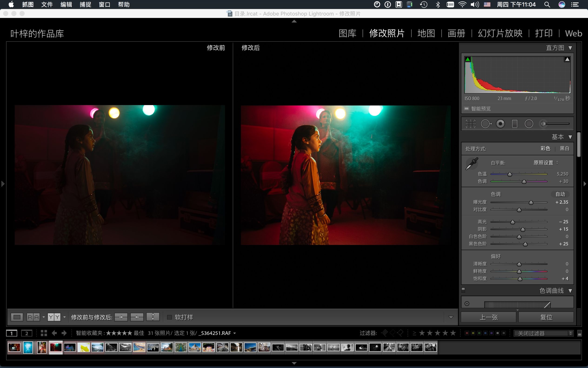Screen dimensions: 588x368
Task: Pick the white balance eyedropper
Action: click(x=472, y=164)
